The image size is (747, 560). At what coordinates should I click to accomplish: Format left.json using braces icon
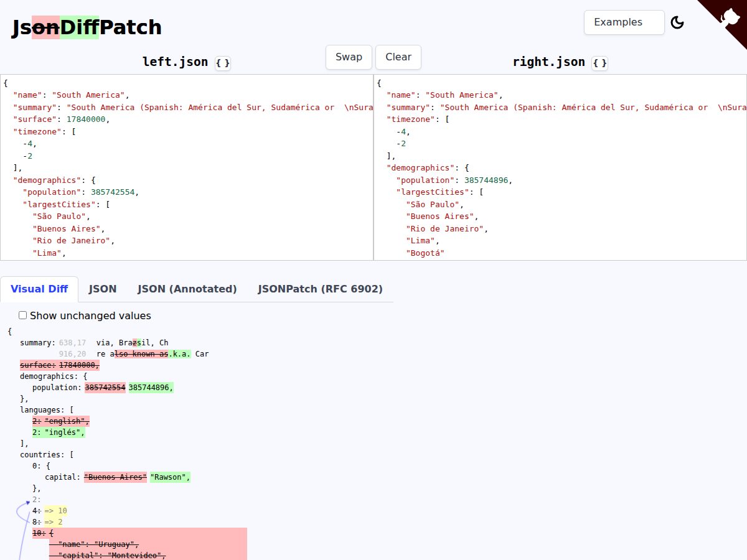point(223,63)
